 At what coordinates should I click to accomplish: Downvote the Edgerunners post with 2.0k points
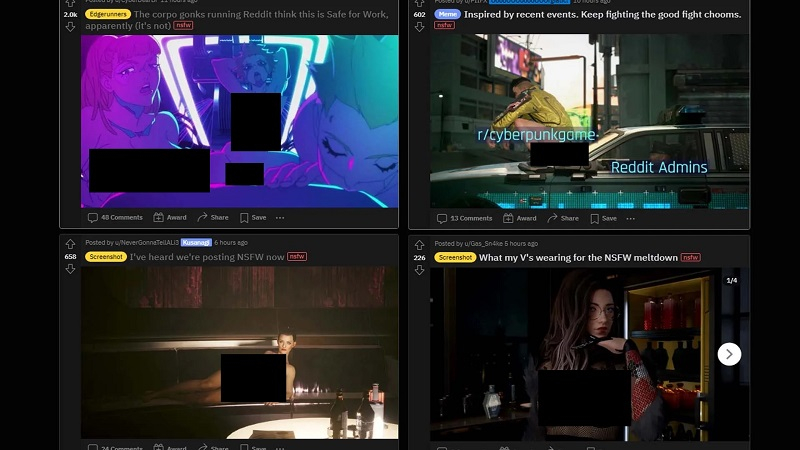(70, 27)
